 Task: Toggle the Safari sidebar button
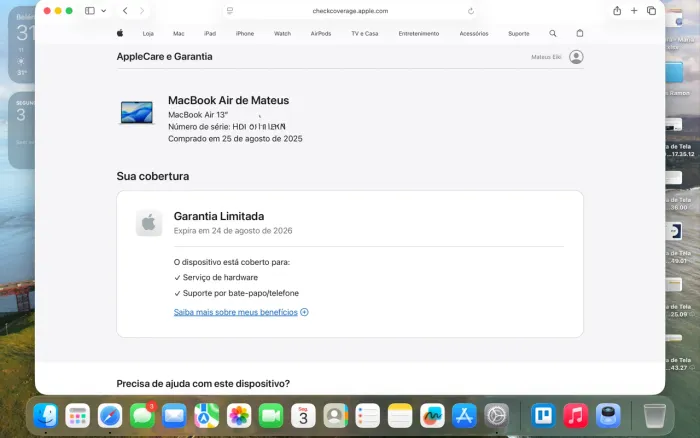pyautogui.click(x=90, y=11)
